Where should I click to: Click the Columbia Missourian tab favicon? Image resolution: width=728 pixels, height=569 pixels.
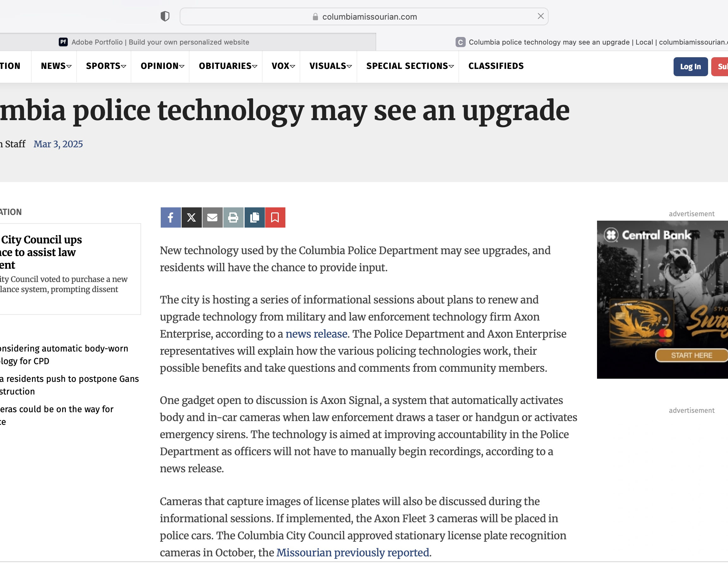coord(460,42)
